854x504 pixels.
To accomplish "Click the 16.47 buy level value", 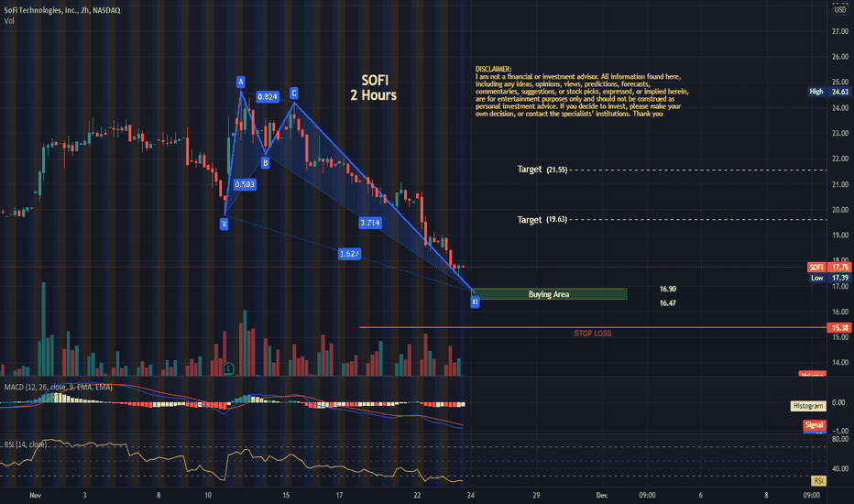I will click(x=668, y=303).
